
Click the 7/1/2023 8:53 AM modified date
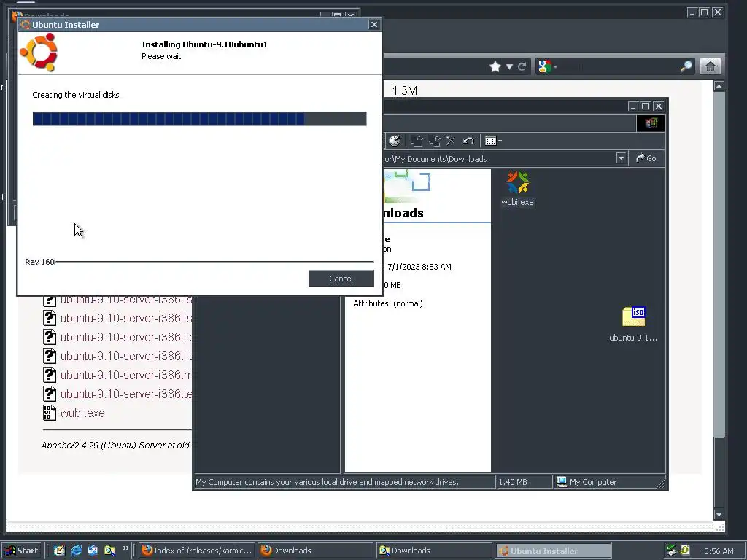[419, 267]
